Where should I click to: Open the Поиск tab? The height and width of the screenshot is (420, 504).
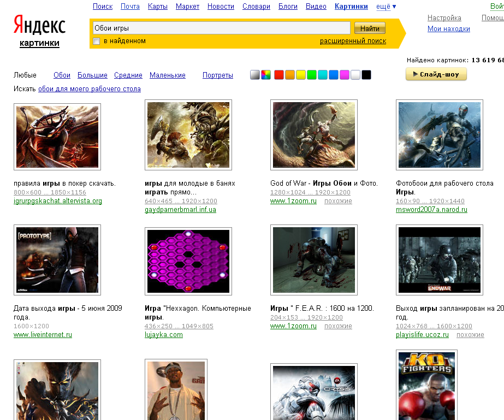tap(103, 7)
